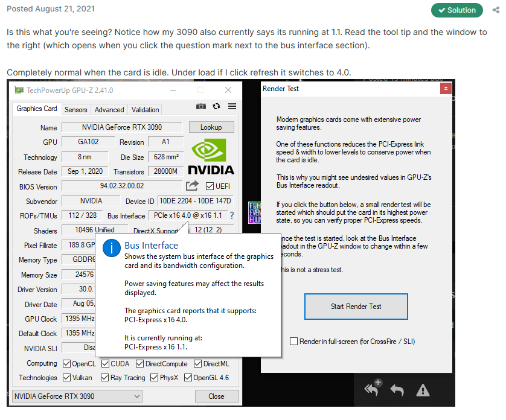Click the GPU Clock field 1395 MHz
Image resolution: width=506 pixels, height=420 pixels.
coord(78,319)
